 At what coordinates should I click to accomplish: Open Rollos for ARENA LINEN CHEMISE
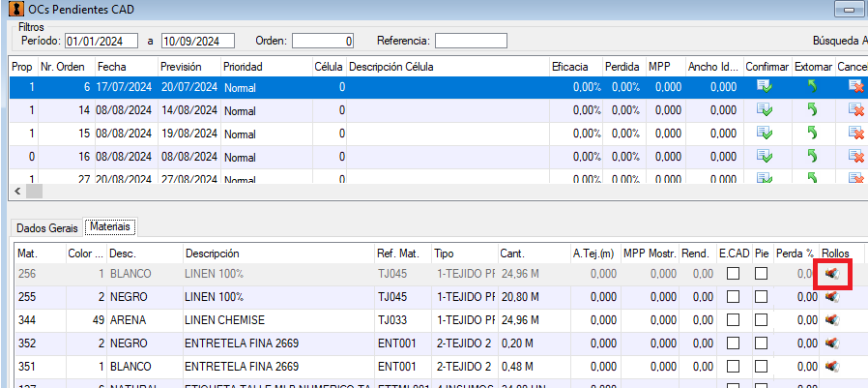tap(831, 320)
